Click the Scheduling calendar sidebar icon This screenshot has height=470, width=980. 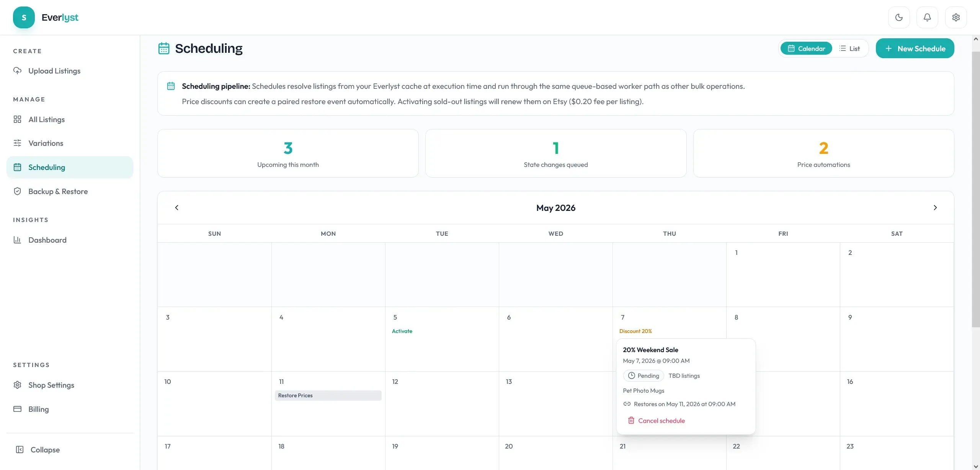17,167
